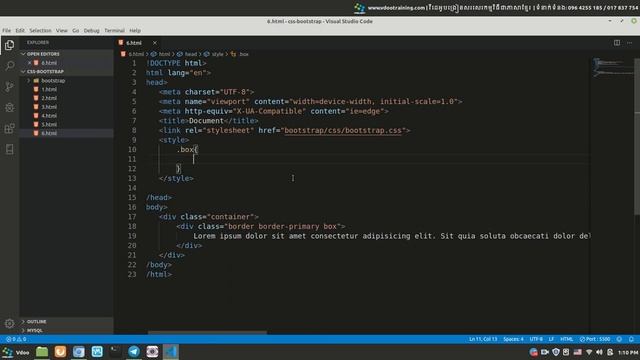640x360 pixels.
Task: Open the Help menu
Action: 135,31
